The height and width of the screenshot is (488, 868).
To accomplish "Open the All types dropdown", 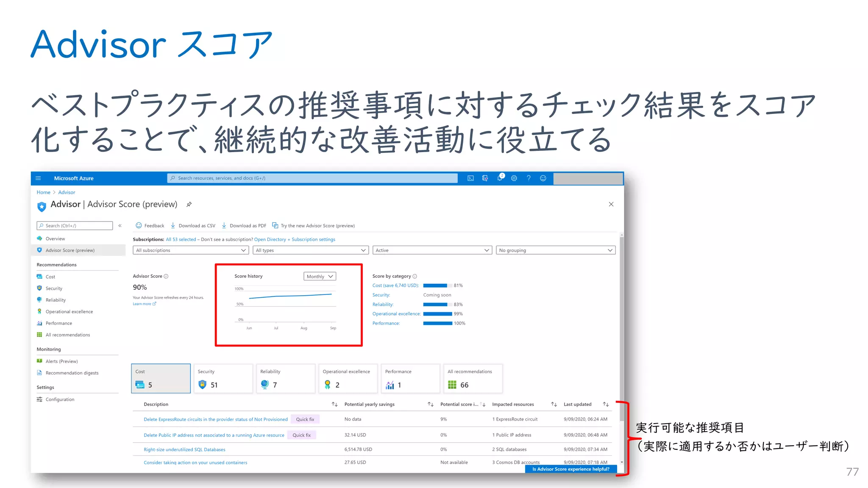I will tap(311, 250).
